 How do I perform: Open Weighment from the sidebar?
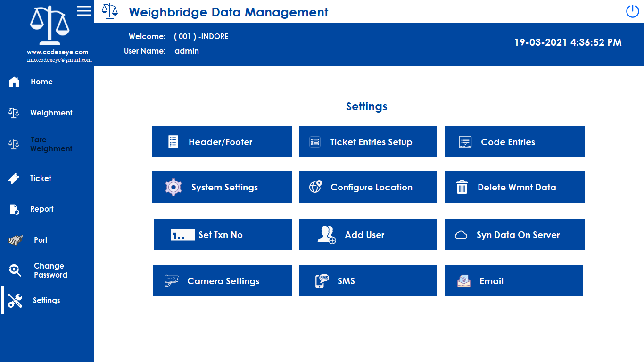coord(51,113)
